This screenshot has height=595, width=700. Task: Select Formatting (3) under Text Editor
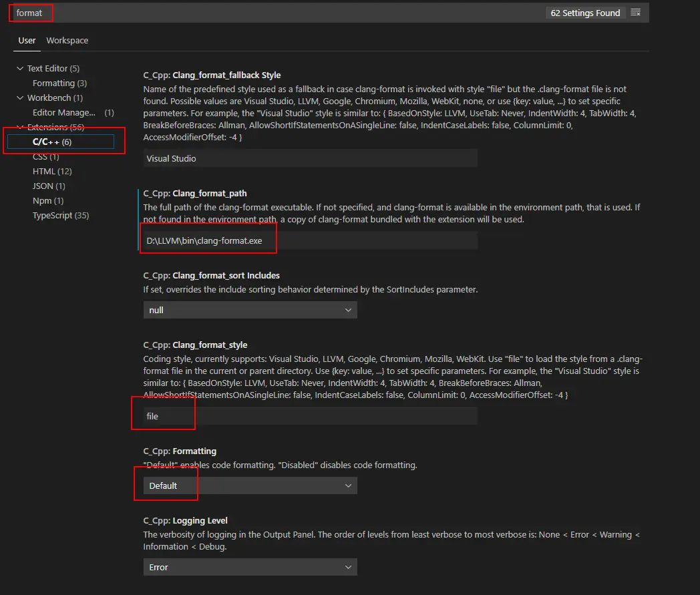point(60,83)
